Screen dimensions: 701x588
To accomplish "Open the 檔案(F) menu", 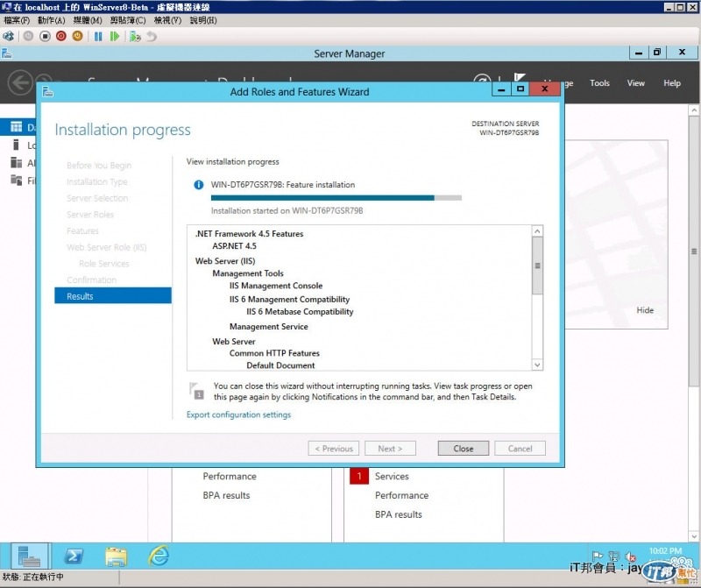I will pos(17,20).
